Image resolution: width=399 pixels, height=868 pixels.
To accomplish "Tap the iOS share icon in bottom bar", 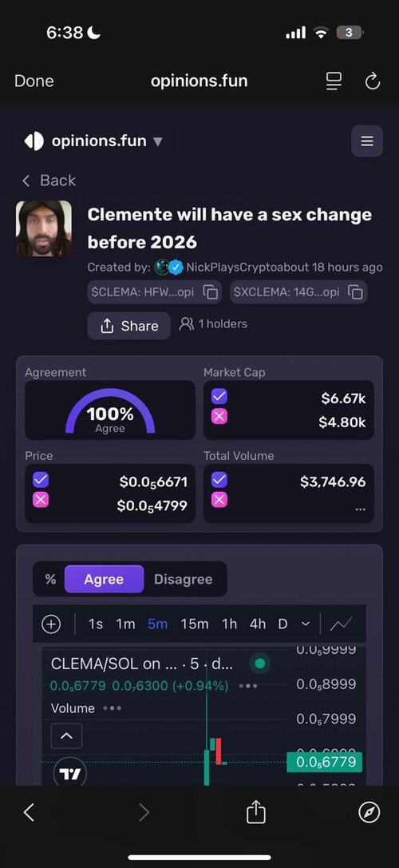I will pyautogui.click(x=255, y=812).
